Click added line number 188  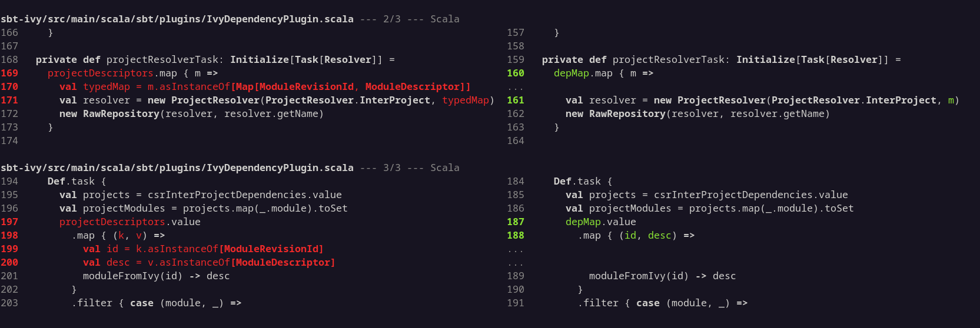(x=516, y=235)
